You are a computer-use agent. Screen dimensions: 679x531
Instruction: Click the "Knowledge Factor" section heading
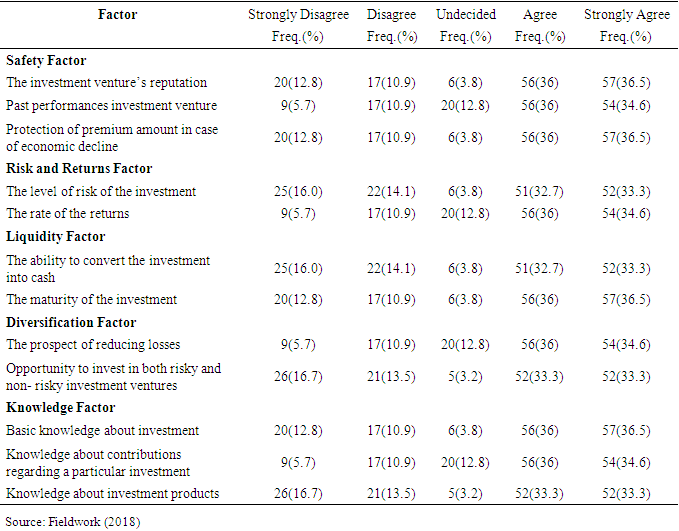(x=60, y=408)
